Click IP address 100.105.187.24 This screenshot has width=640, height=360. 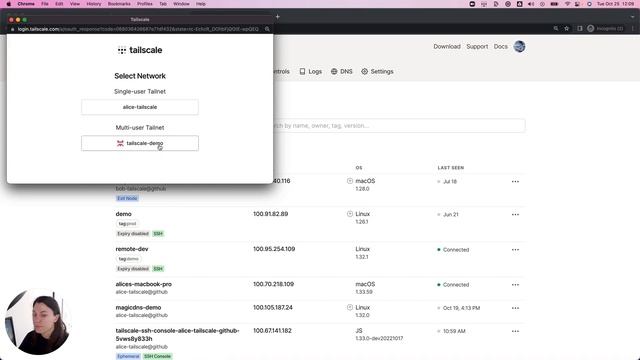273,307
